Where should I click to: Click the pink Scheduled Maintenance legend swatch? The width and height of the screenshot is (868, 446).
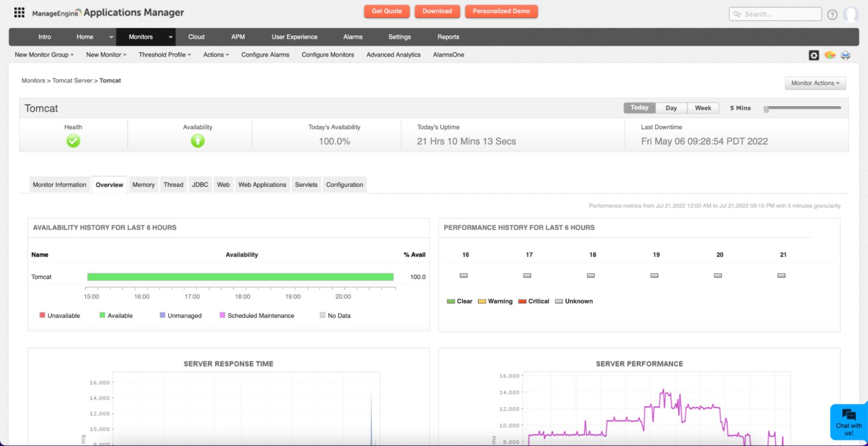point(222,315)
